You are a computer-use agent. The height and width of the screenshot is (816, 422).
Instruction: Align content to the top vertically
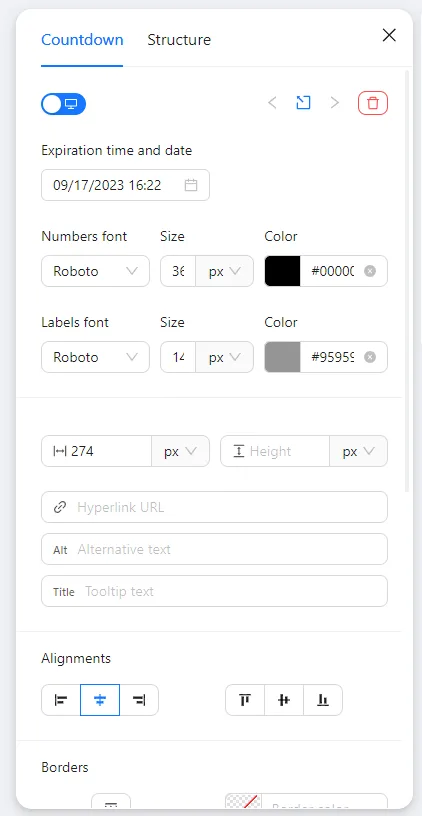[245, 700]
